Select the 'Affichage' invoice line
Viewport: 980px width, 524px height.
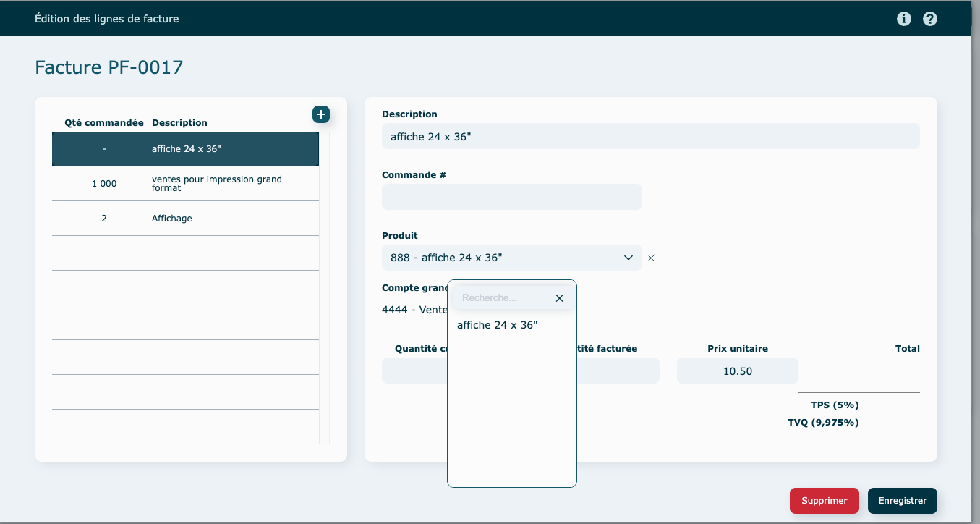click(x=185, y=219)
